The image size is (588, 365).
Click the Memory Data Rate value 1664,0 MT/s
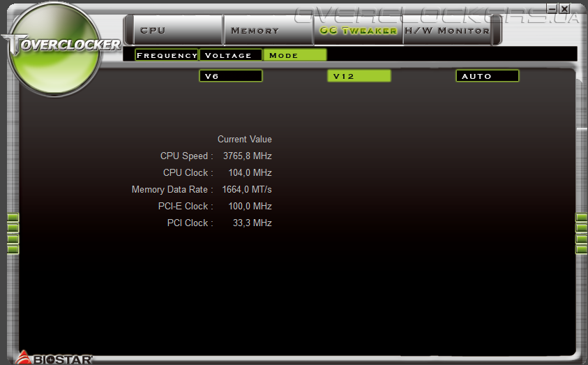247,189
